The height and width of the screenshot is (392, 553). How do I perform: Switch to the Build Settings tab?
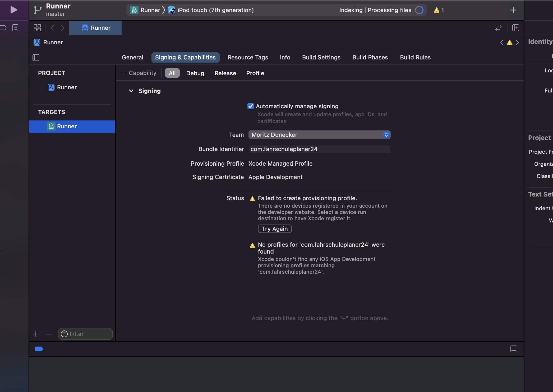coord(321,57)
